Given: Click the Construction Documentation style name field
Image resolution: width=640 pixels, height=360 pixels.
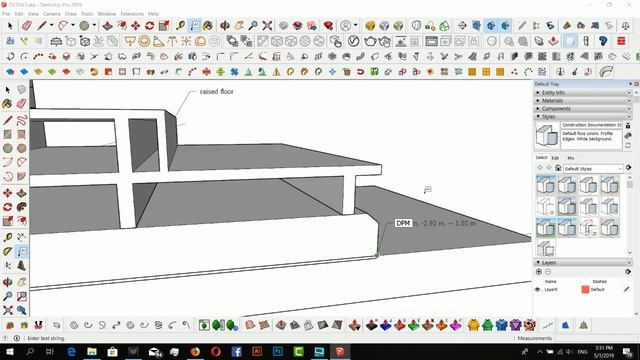Looking at the screenshot, I should click(x=592, y=125).
